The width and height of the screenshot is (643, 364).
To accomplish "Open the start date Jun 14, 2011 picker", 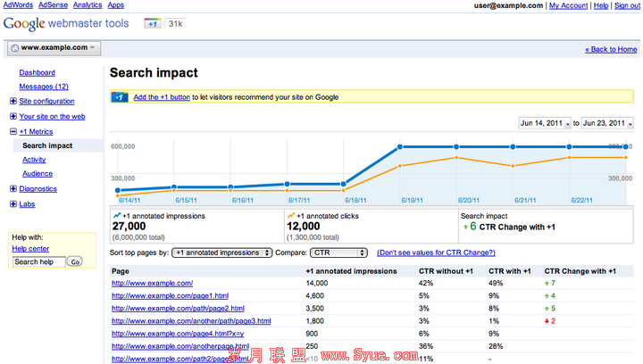I will coord(543,123).
